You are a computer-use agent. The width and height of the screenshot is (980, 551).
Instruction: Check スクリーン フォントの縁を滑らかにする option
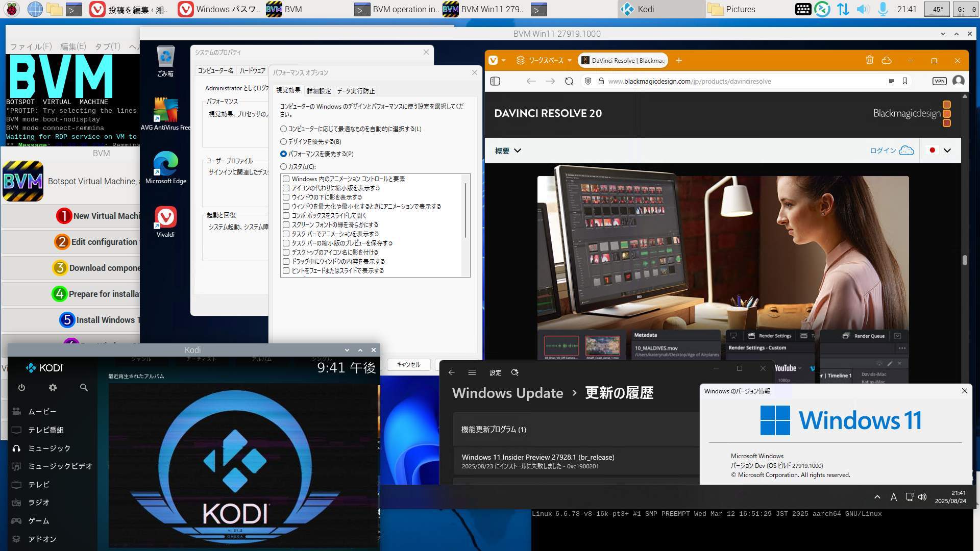[286, 225]
